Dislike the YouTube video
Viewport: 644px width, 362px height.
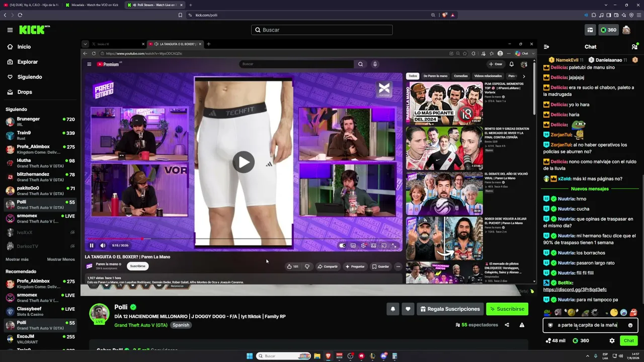click(x=307, y=266)
